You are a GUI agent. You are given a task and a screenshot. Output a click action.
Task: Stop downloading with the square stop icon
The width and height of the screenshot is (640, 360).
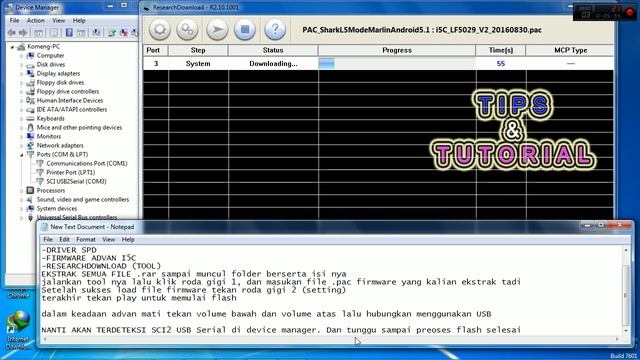(245, 29)
